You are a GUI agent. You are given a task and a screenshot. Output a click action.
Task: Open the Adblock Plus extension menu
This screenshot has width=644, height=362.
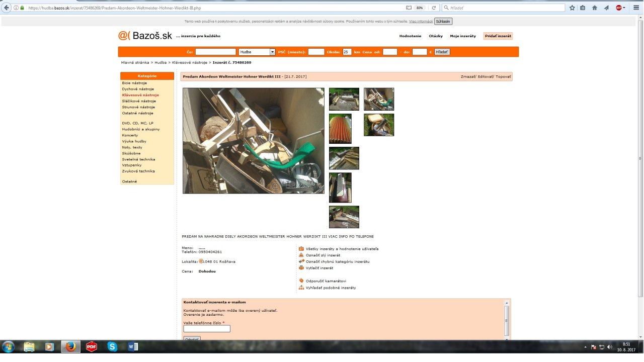click(x=619, y=8)
